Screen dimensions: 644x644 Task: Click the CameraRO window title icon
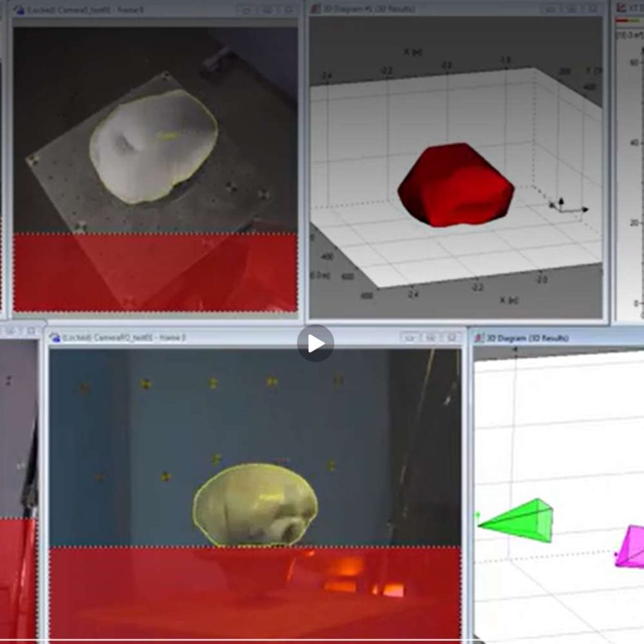(x=55, y=338)
